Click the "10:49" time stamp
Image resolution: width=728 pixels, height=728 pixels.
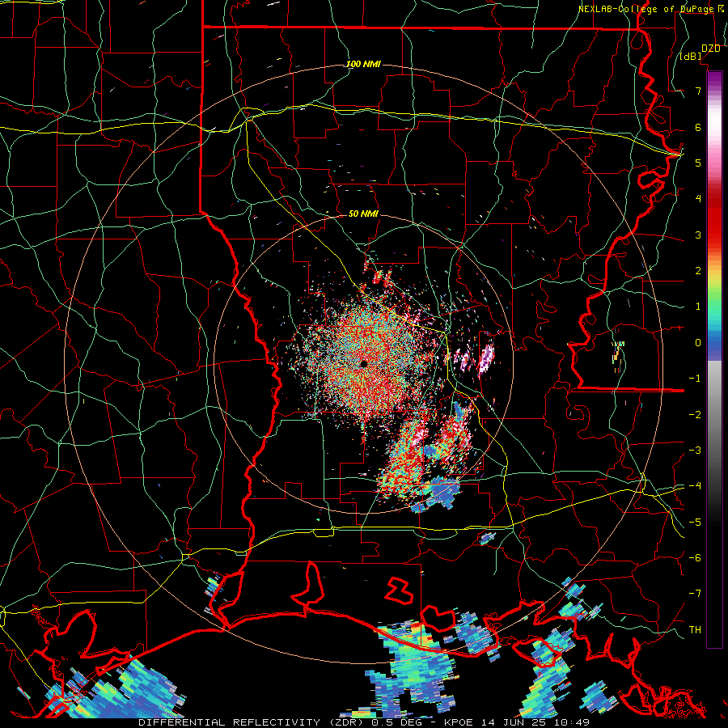coord(571,722)
